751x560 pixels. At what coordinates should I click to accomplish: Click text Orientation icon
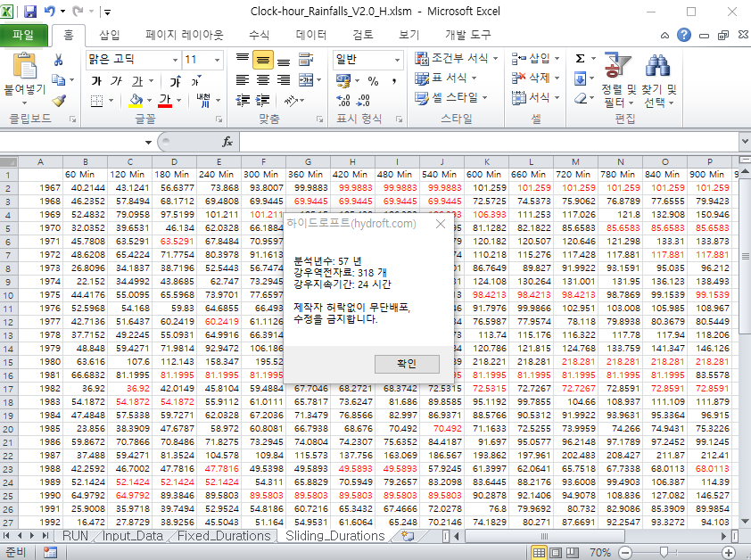[291, 101]
